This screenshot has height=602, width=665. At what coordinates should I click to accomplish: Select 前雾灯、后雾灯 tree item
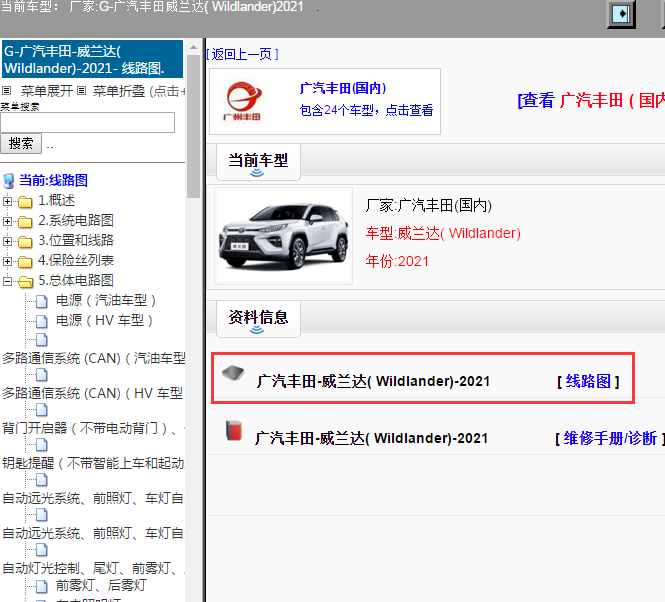click(101, 586)
